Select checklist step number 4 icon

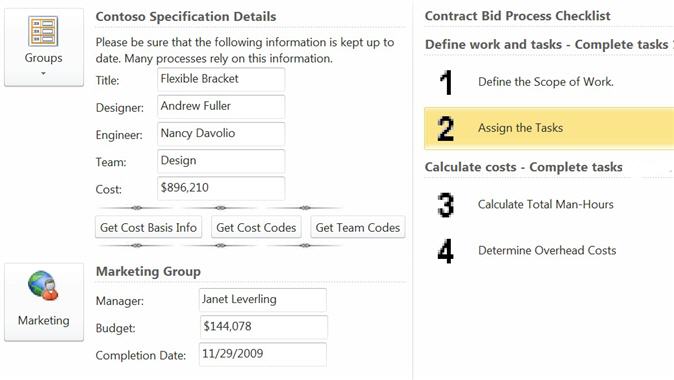click(x=446, y=251)
